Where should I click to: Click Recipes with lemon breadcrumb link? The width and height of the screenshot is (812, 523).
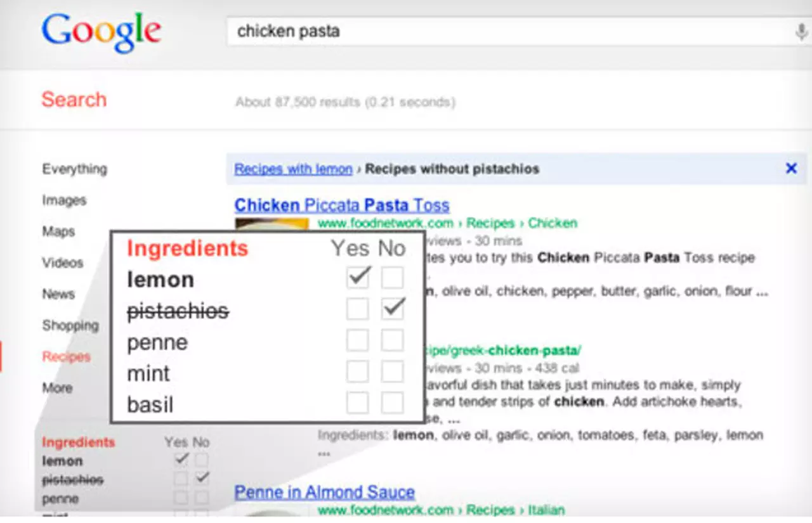293,169
